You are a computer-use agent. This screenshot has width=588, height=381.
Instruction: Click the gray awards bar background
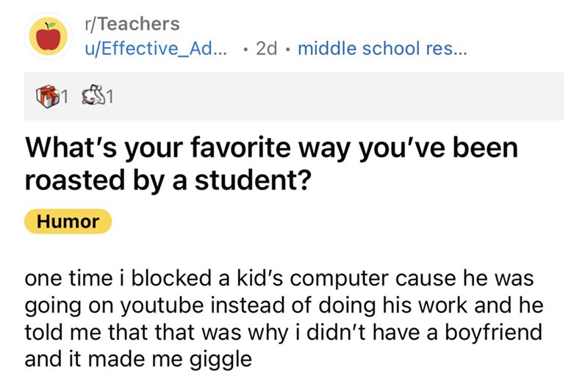[x=331, y=96]
